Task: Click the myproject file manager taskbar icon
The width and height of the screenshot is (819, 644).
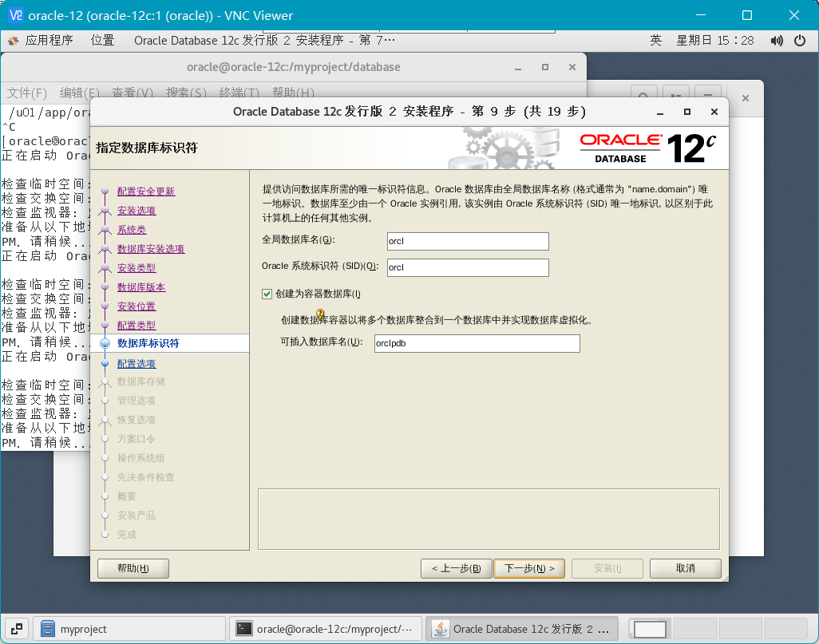Action: coord(48,629)
